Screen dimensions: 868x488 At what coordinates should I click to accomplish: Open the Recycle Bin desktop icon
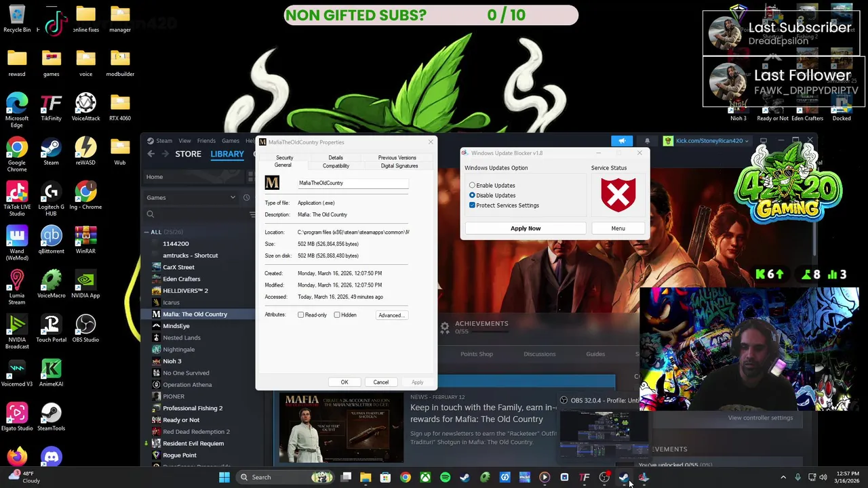coord(17,19)
